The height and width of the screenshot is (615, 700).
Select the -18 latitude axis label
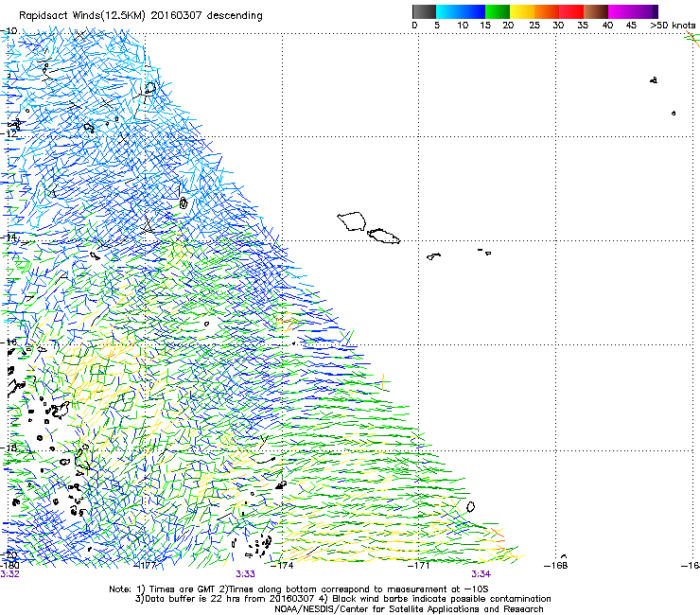tap(9, 448)
